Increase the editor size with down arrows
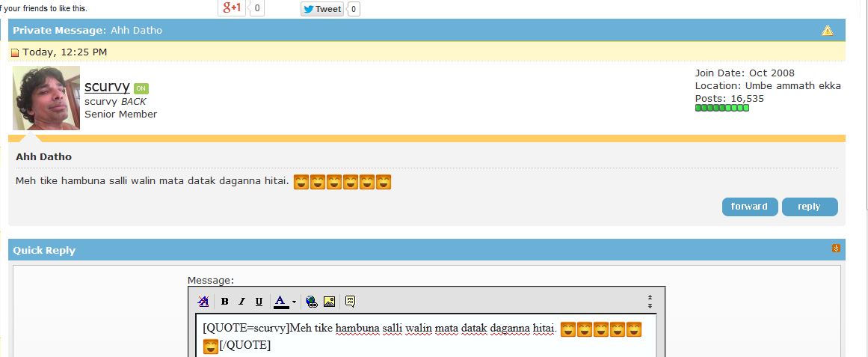 tap(650, 305)
